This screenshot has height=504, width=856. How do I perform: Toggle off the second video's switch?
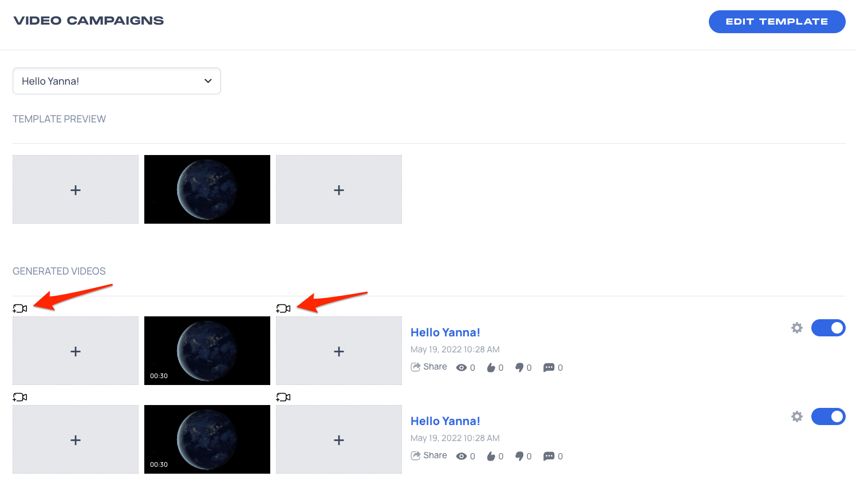(829, 416)
